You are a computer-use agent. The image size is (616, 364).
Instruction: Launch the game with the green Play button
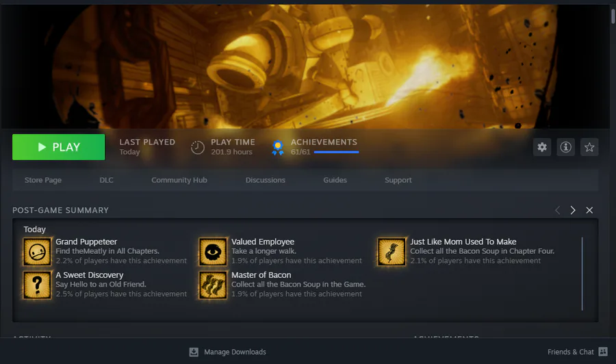coord(59,147)
